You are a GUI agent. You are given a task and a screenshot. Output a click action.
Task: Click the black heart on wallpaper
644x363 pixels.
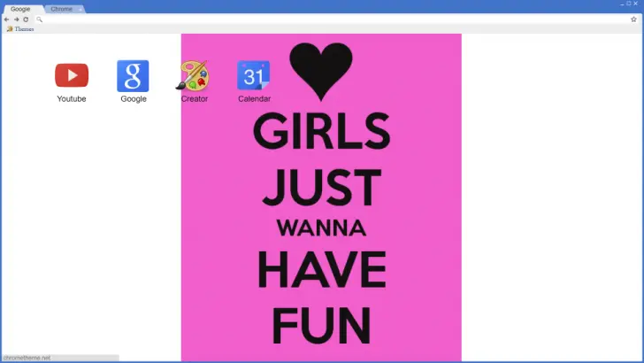[x=320, y=71]
